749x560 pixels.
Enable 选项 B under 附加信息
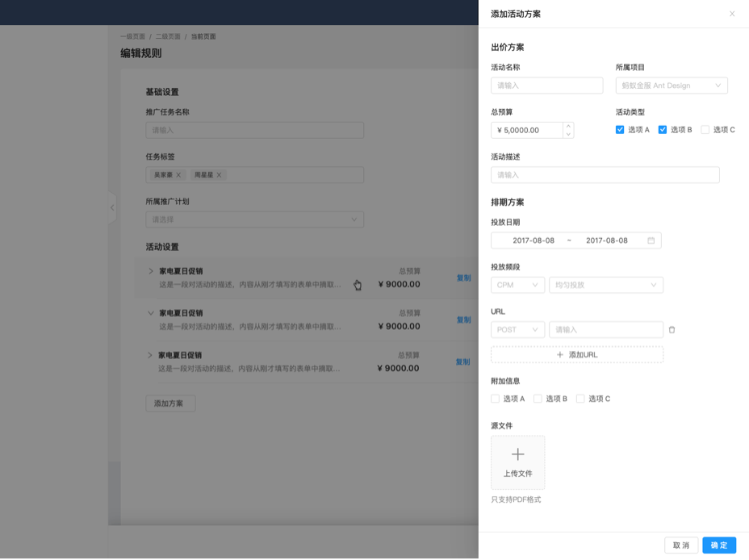click(x=536, y=398)
